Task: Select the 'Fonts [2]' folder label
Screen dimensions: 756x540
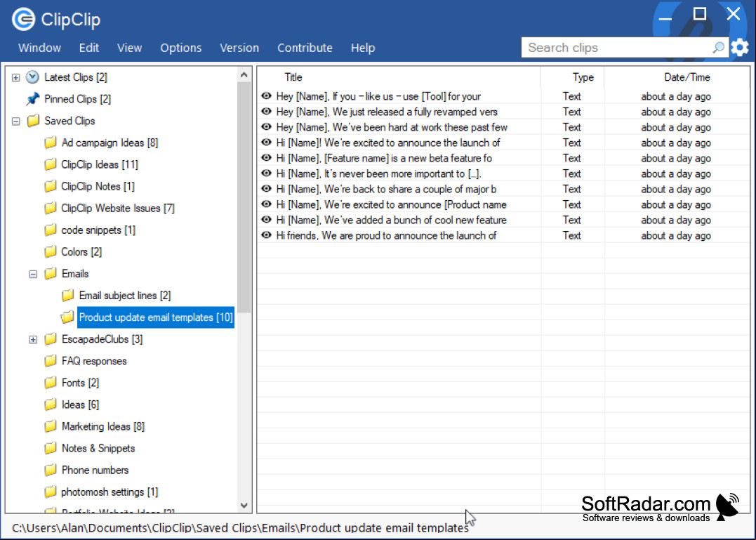Action: point(81,383)
